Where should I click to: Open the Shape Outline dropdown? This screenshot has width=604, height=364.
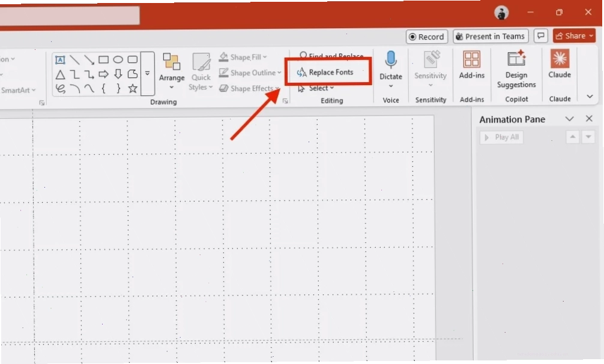[x=250, y=73]
